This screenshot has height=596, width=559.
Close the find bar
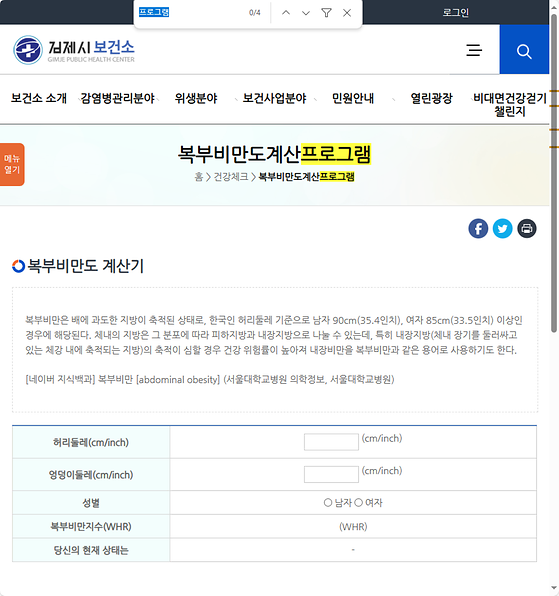click(347, 13)
